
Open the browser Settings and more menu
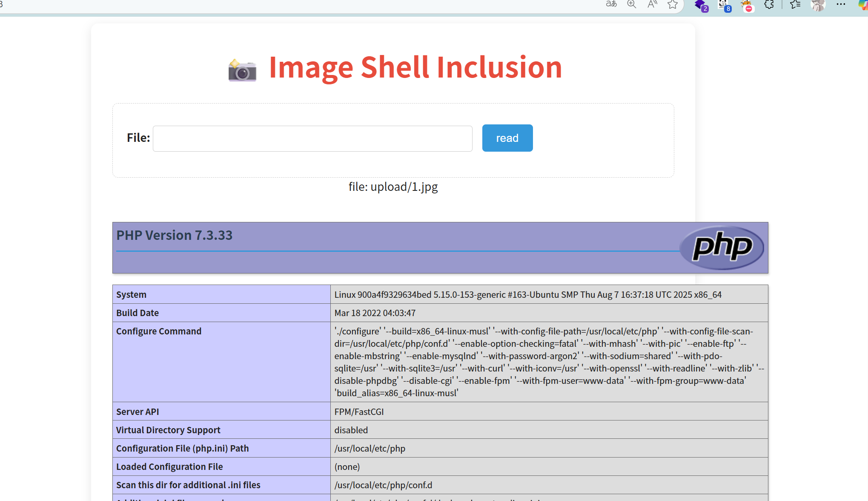(x=841, y=5)
